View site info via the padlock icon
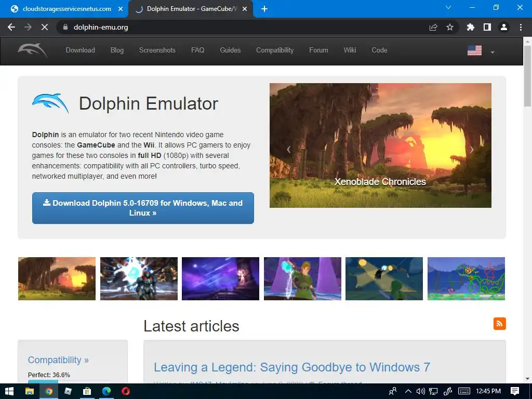This screenshot has width=532, height=399. pyautogui.click(x=65, y=27)
